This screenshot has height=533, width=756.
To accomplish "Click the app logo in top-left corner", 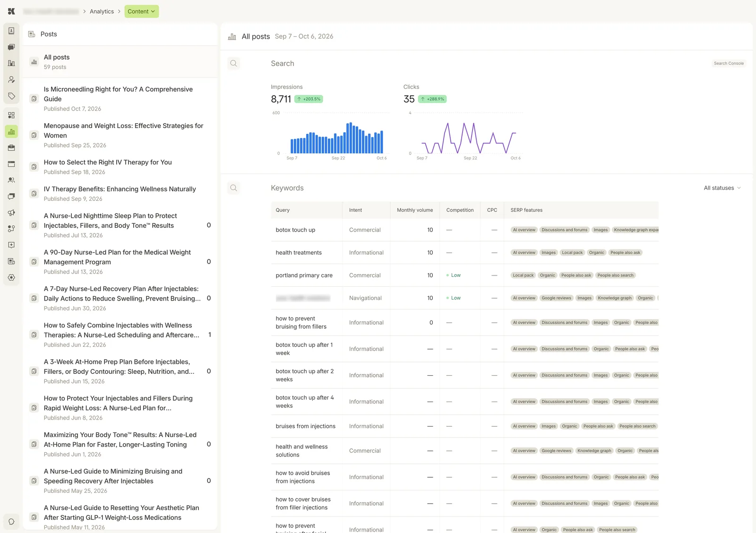I will (11, 11).
